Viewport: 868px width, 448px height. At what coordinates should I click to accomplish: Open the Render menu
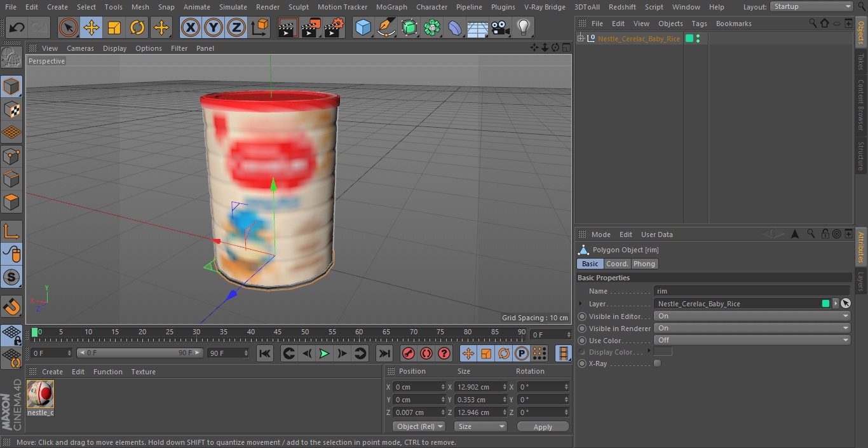(268, 7)
